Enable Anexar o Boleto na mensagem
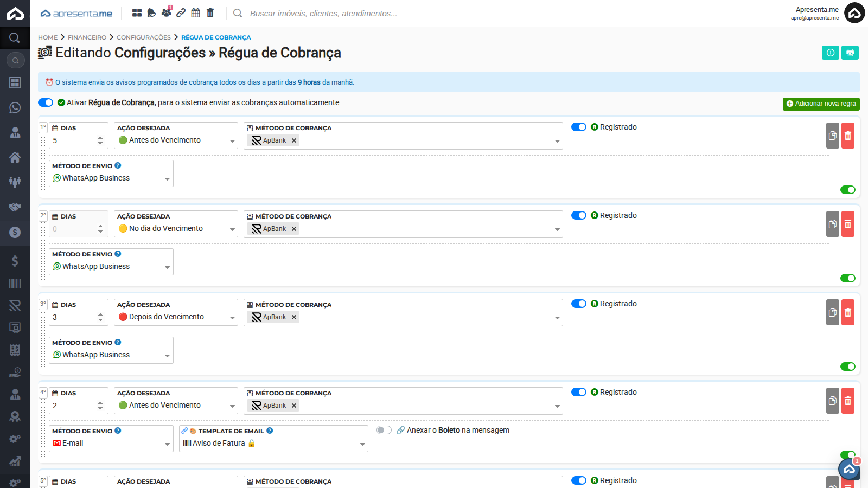The image size is (868, 488). click(384, 430)
